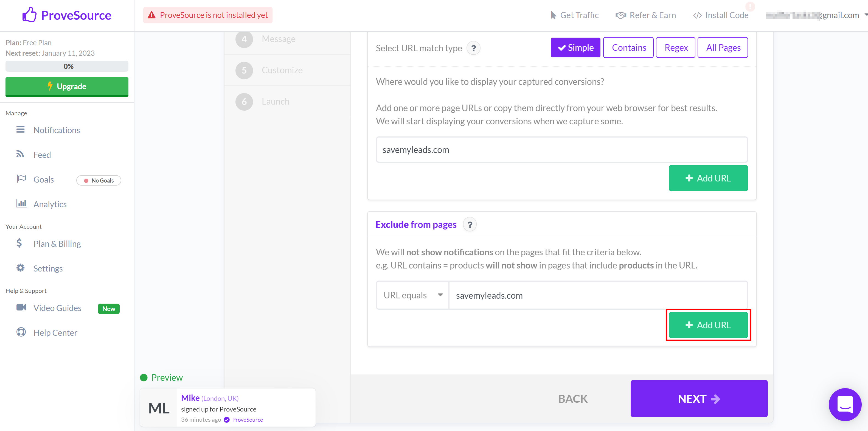
Task: Click the Refer & Earn handshake icon
Action: pyautogui.click(x=620, y=15)
